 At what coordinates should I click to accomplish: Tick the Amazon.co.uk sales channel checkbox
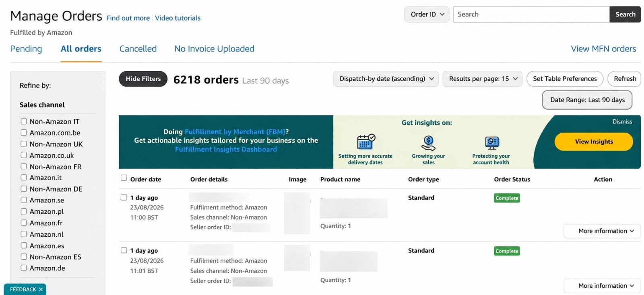tap(24, 155)
